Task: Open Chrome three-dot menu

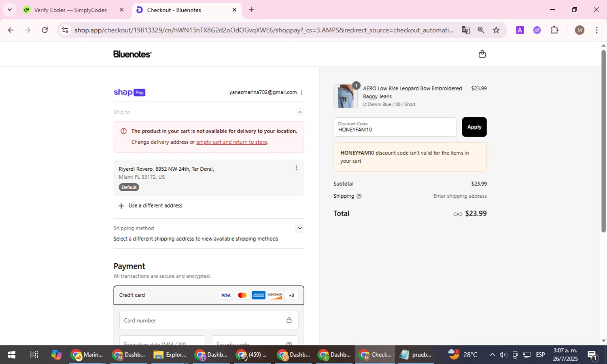Action: coord(596,30)
